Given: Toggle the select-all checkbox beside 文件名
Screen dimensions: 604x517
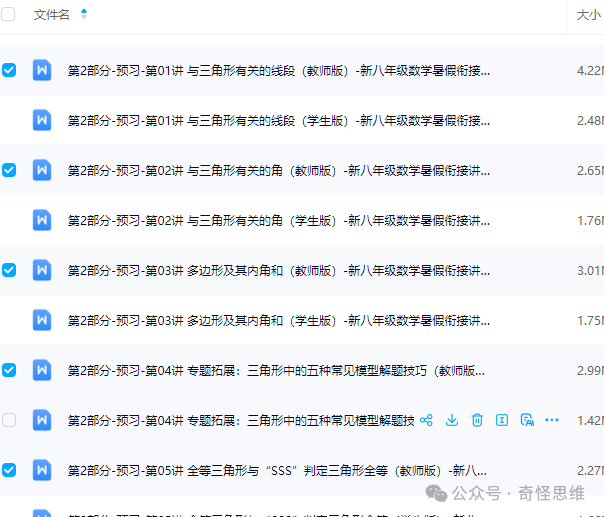Looking at the screenshot, I should click(x=8, y=14).
